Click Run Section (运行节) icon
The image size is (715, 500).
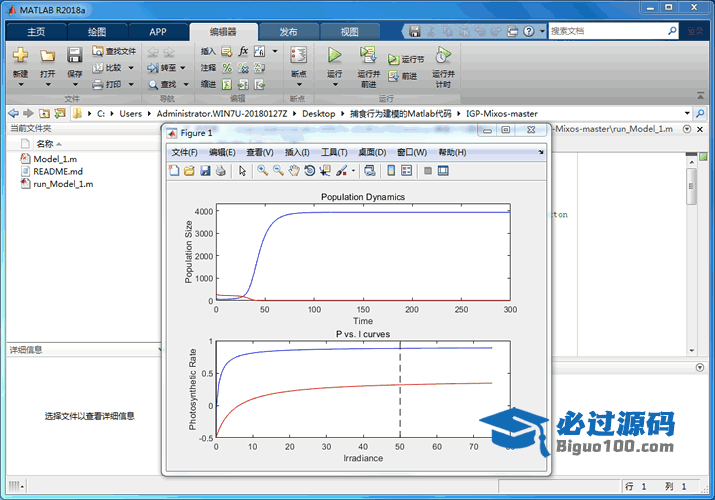pos(393,59)
